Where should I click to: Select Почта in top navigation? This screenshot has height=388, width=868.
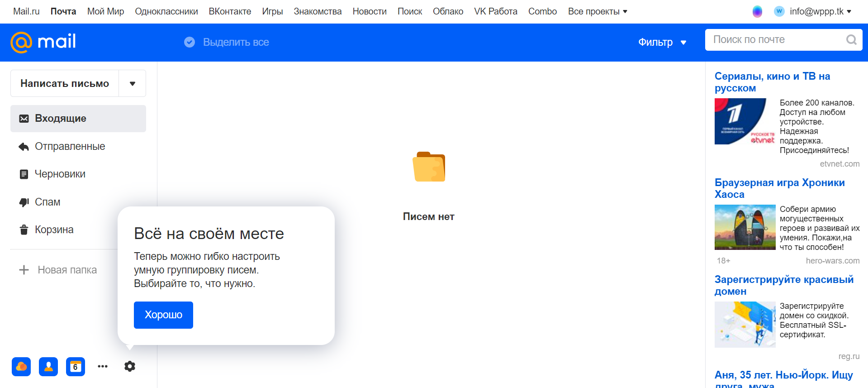point(63,11)
